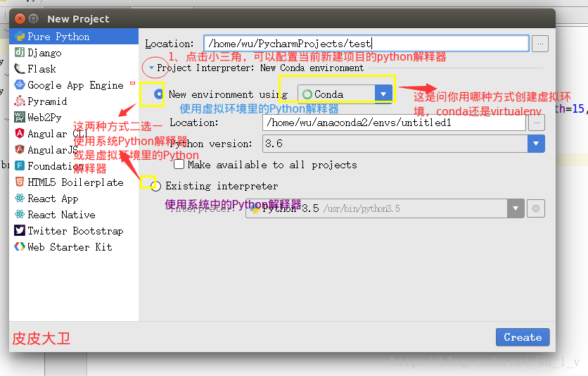The image size is (588, 376).
Task: Click the Web2Py label text
Action: (44, 118)
